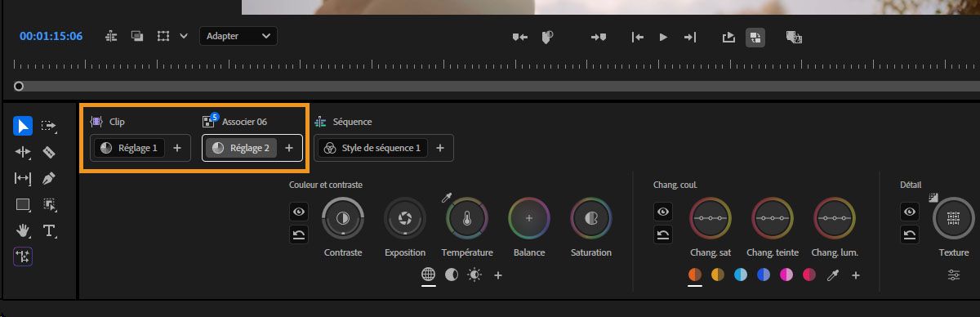This screenshot has height=317, width=980.
Task: Open the Associer 06 section header
Action: click(x=235, y=122)
